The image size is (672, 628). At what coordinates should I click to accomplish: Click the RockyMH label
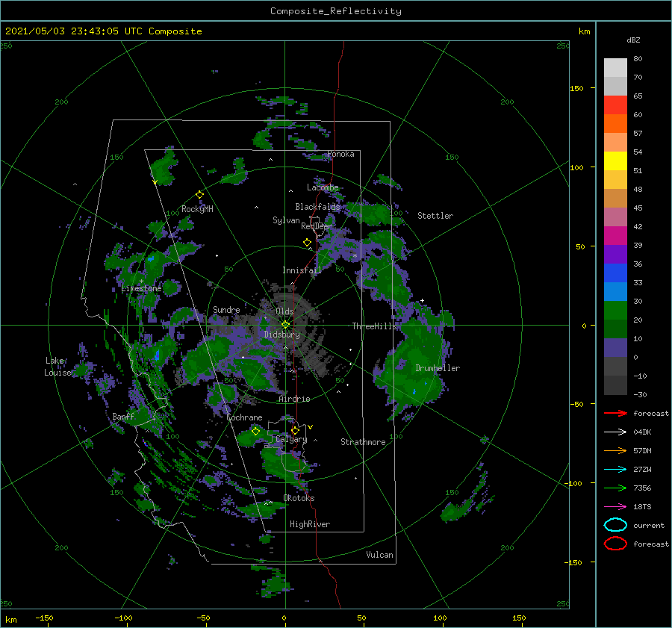pyautogui.click(x=197, y=209)
